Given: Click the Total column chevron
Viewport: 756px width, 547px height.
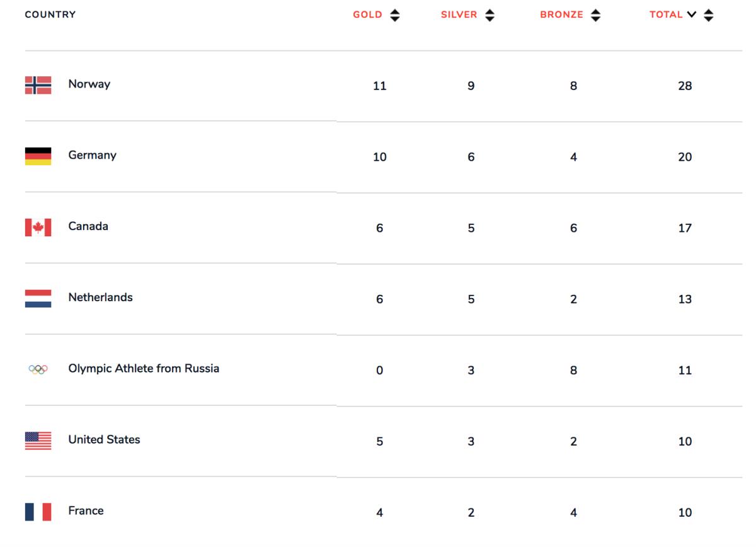Looking at the screenshot, I should pyautogui.click(x=692, y=15).
